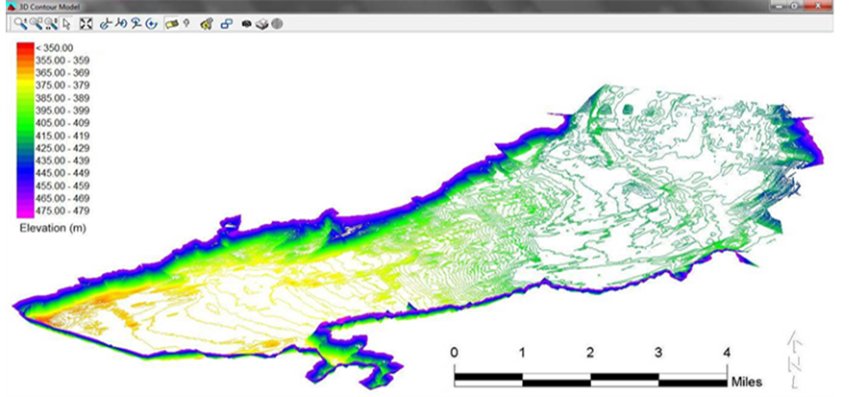
Task: Toggle the yellow rectangle toolbar icon
Action: pyautogui.click(x=170, y=22)
